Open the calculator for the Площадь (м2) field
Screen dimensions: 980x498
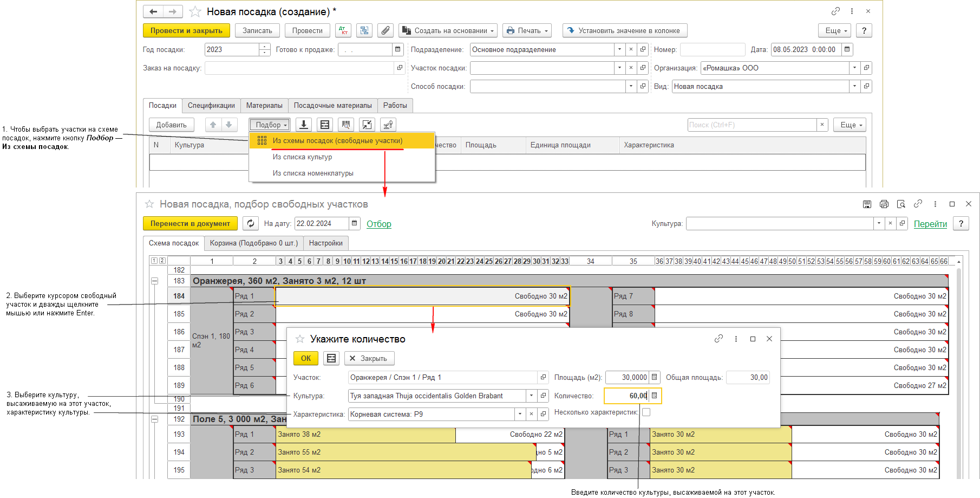655,378
